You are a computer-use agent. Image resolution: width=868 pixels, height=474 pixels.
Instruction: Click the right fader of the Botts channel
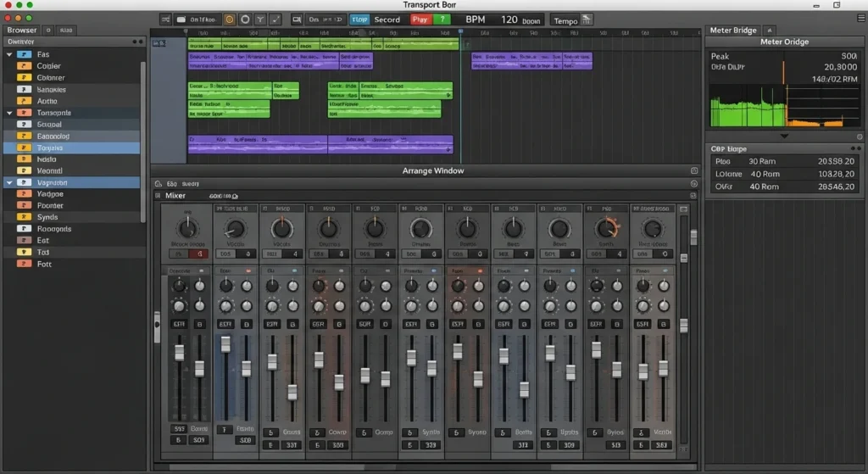coord(524,390)
